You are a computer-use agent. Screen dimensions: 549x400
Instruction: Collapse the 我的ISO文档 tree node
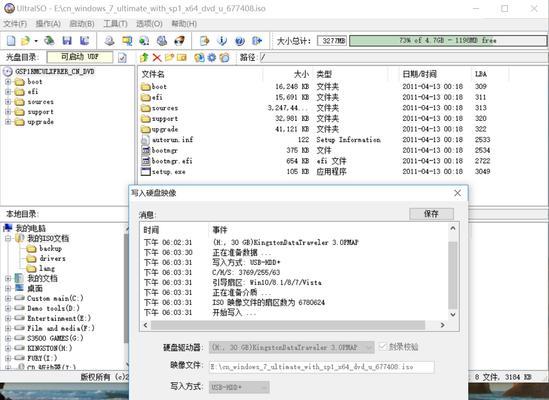[8, 239]
